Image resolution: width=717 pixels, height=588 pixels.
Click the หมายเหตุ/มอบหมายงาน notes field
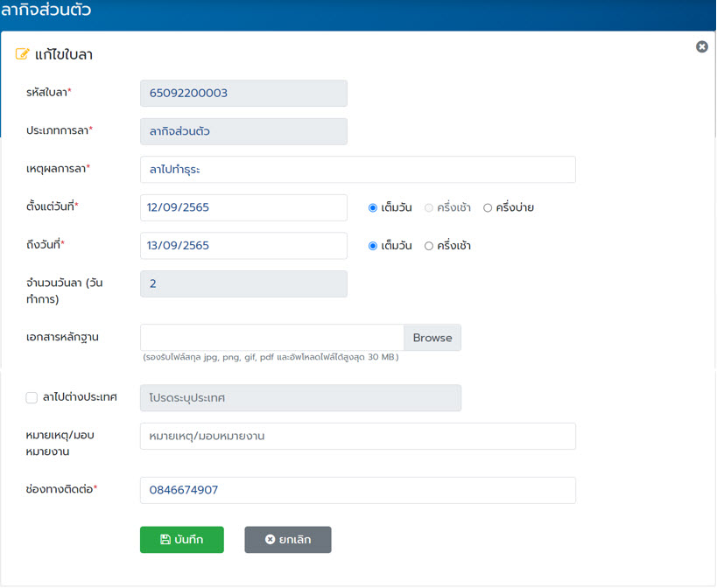pyautogui.click(x=357, y=436)
